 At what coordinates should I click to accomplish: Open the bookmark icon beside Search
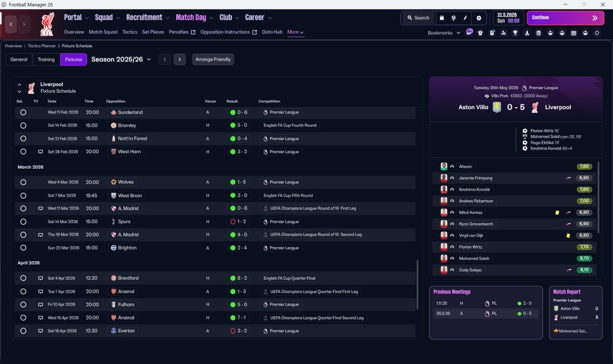coord(442,18)
